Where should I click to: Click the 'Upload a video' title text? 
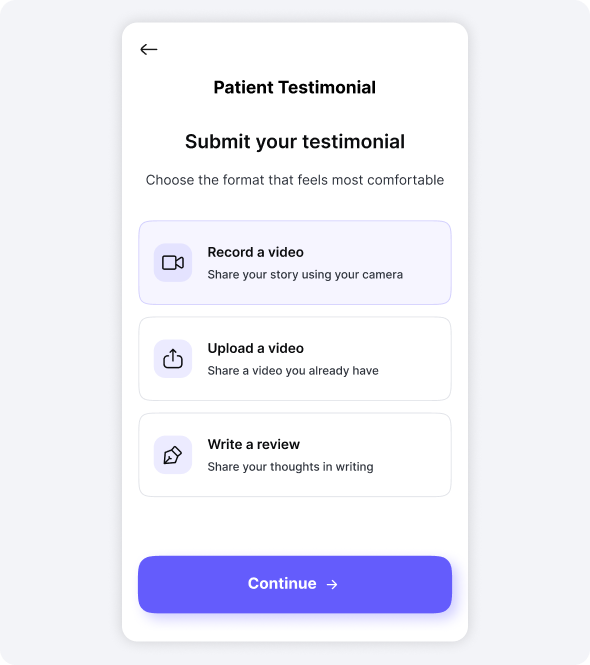pos(255,348)
